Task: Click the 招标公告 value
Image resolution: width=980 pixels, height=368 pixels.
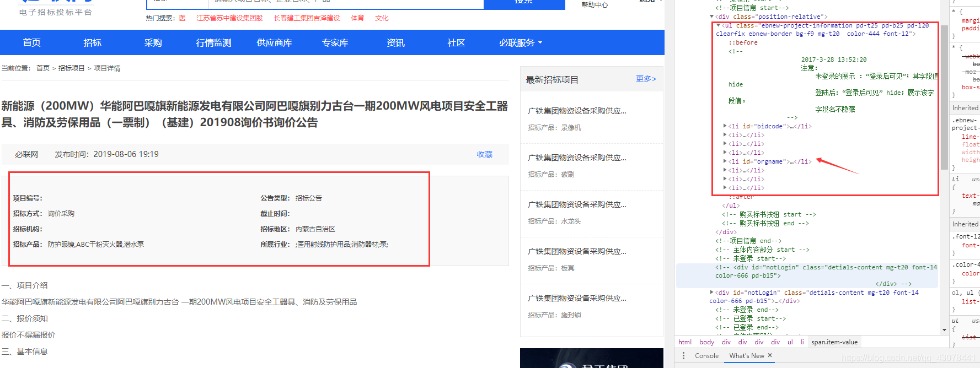Action: [x=309, y=198]
